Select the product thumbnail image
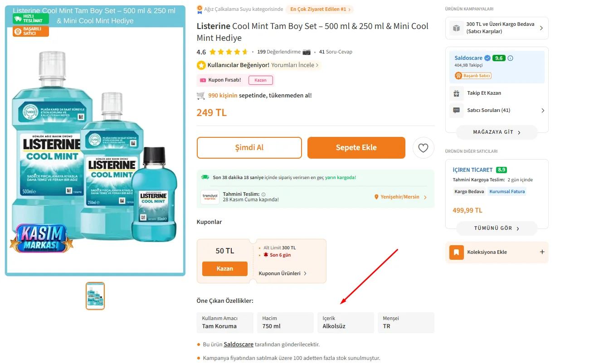599x364 pixels. [x=95, y=296]
